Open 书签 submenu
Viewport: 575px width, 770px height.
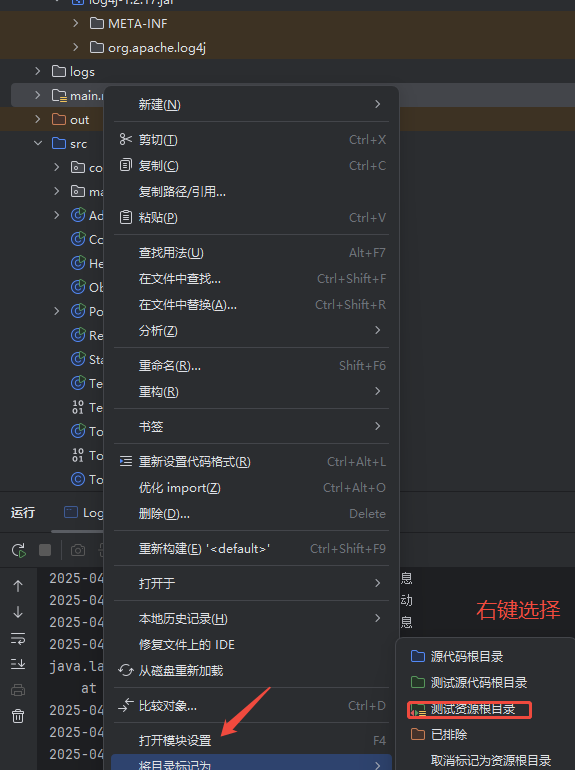coord(251,426)
